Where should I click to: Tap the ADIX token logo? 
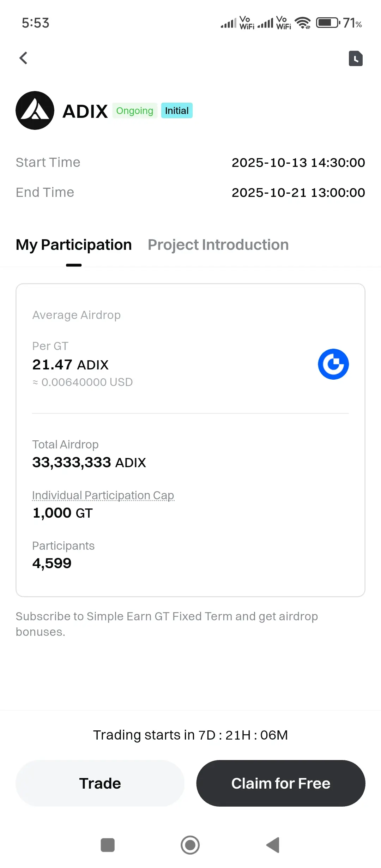[35, 110]
